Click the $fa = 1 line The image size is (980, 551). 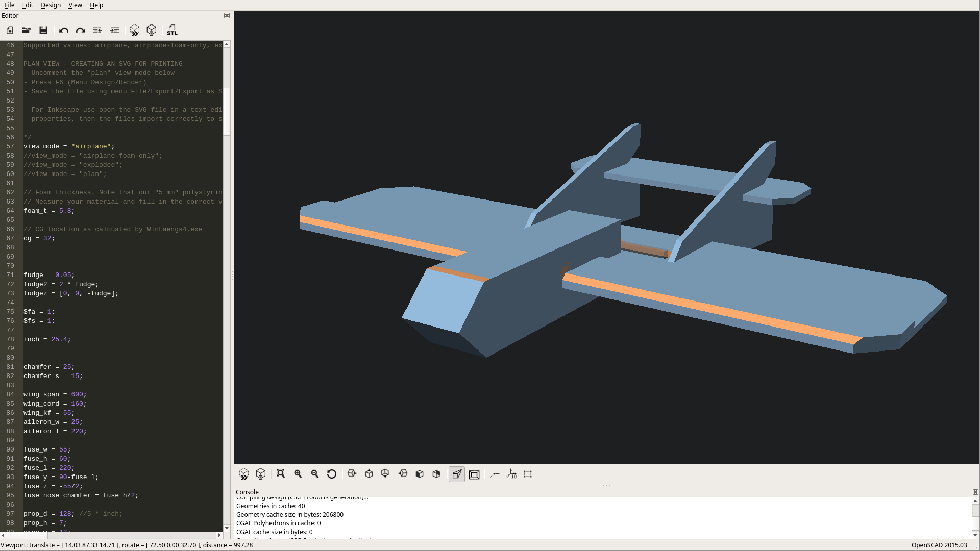click(39, 312)
